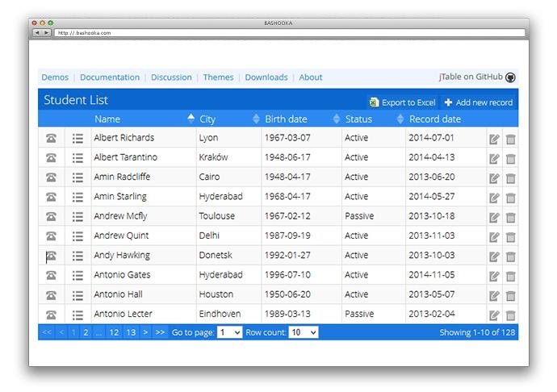Click the name Andy Hawking
557x392 pixels.
(x=122, y=256)
